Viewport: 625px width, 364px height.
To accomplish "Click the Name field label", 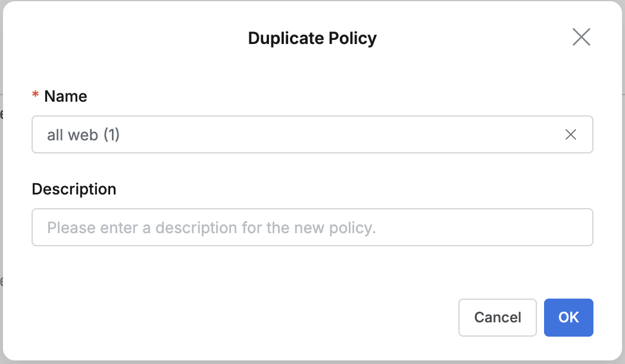I will click(65, 96).
